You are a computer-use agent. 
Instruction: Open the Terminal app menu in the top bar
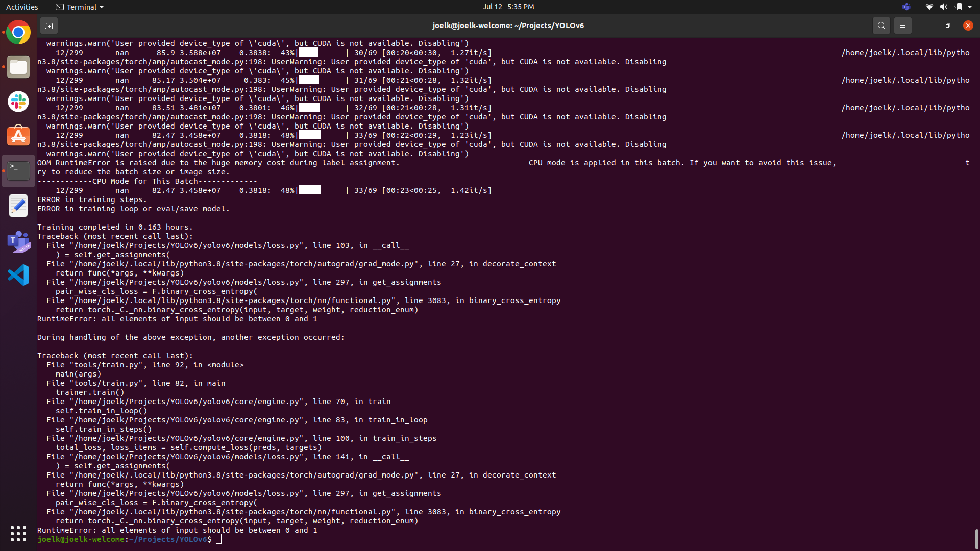(79, 7)
